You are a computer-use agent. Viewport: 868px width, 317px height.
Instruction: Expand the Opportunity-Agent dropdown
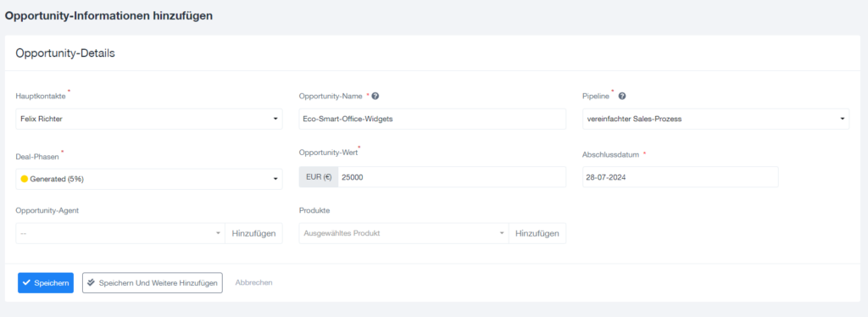click(x=120, y=233)
